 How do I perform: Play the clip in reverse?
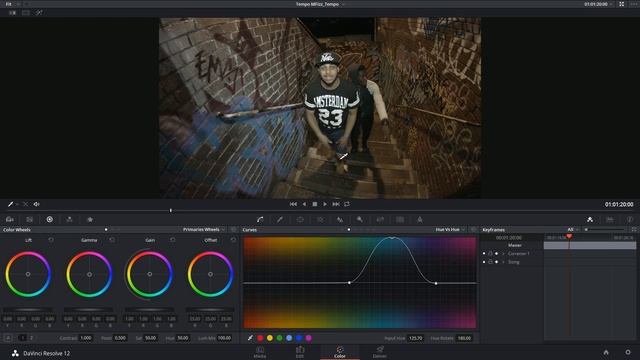click(304, 204)
